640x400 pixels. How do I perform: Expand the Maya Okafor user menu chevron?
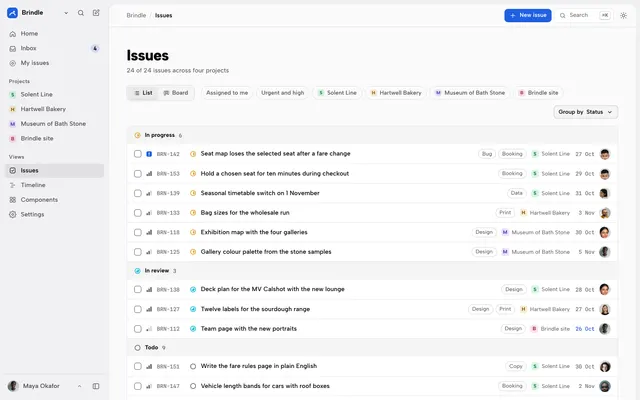(79, 386)
